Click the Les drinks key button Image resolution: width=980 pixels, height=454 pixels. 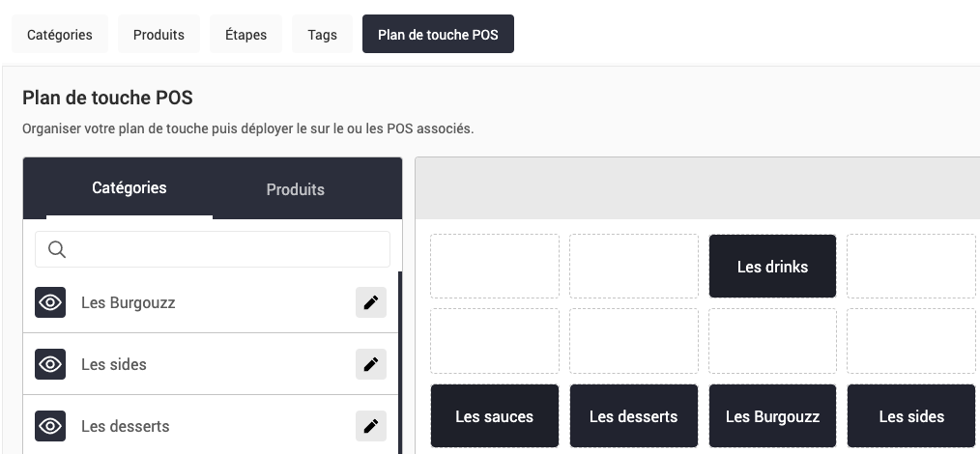click(772, 267)
